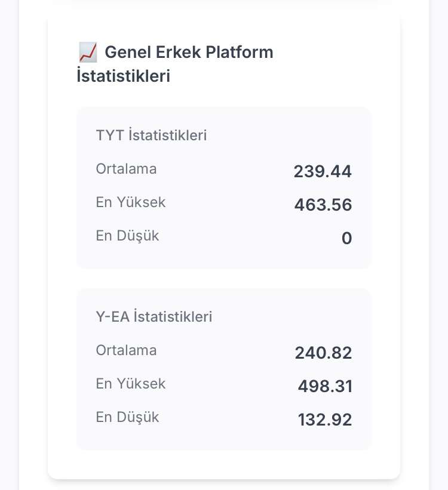
Task: Select the TYT En Yüksek label
Action: tap(130, 202)
